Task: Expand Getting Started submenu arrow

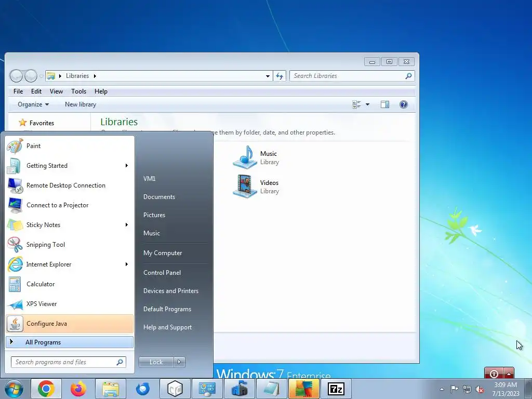Action: (x=127, y=166)
